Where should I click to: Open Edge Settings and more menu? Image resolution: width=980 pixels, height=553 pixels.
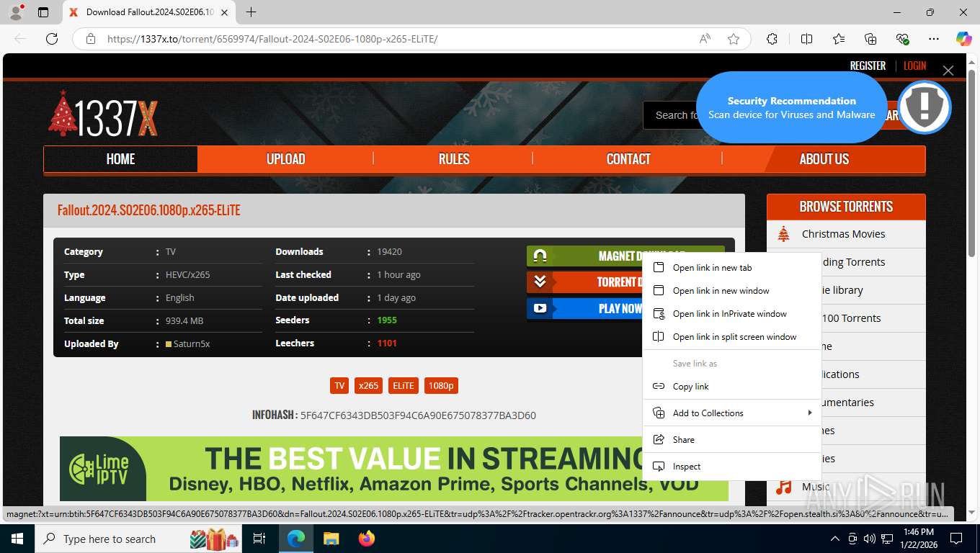coord(934,39)
